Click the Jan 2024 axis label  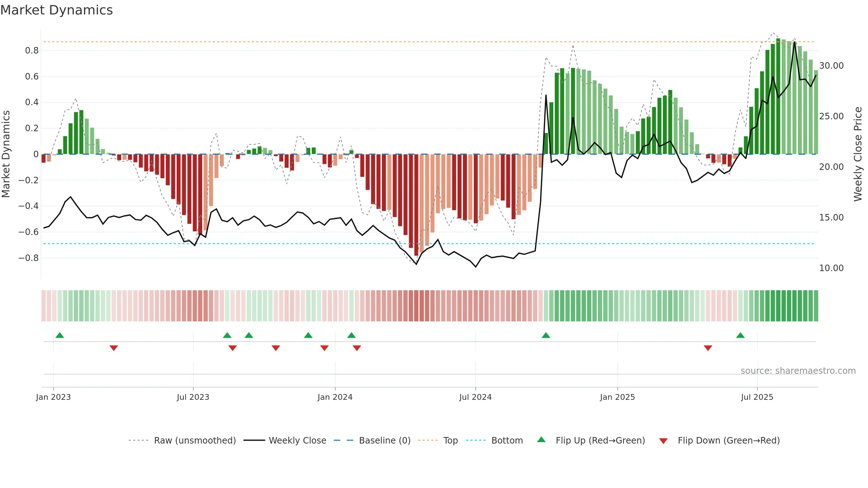pyautogui.click(x=335, y=397)
